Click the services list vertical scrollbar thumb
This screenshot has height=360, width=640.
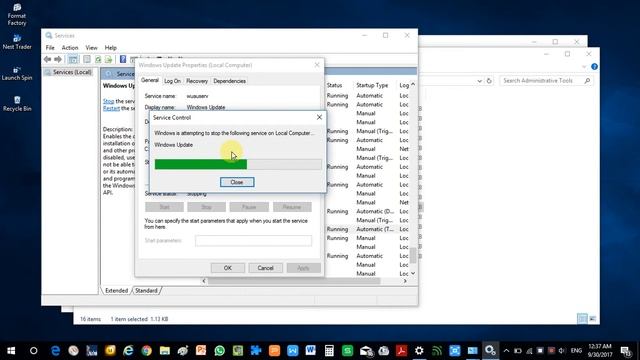click(413, 256)
